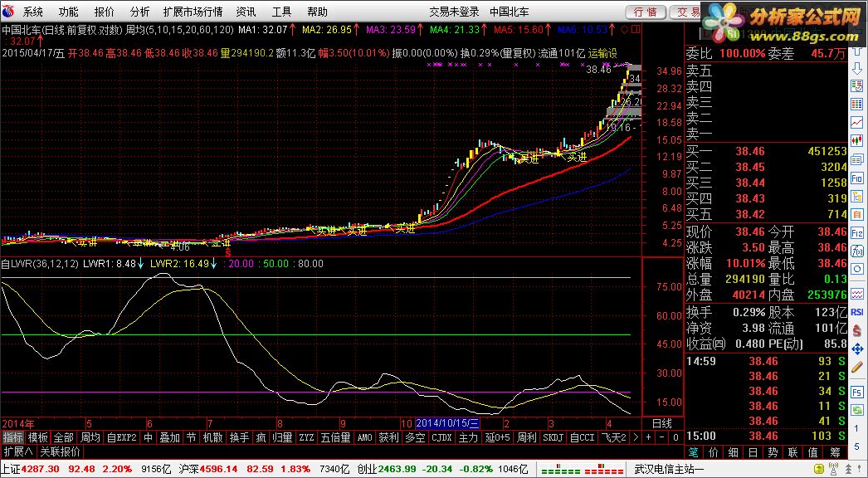Click the 武汉电信主站一 server label
Screen dimensions: 868x478
669,470
